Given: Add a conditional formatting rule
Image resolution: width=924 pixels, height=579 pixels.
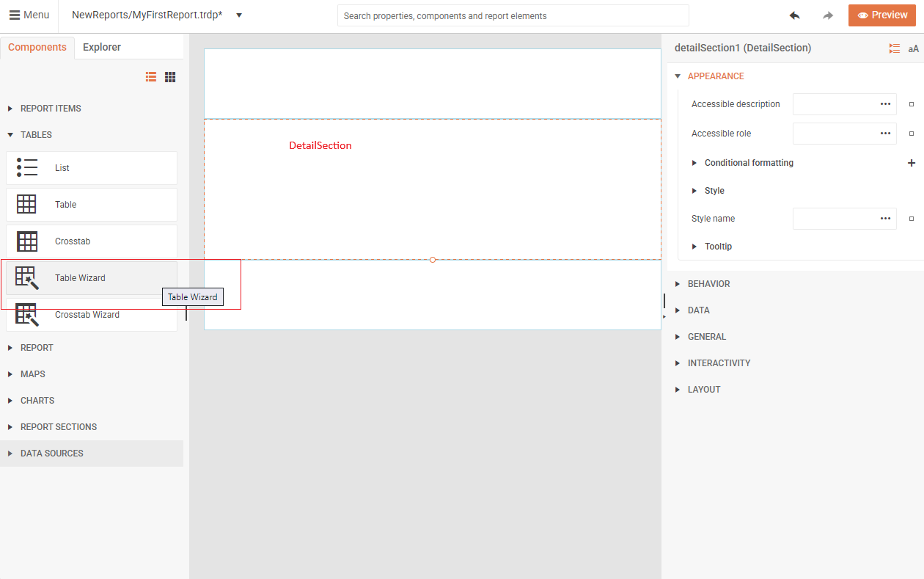Looking at the screenshot, I should pos(912,163).
